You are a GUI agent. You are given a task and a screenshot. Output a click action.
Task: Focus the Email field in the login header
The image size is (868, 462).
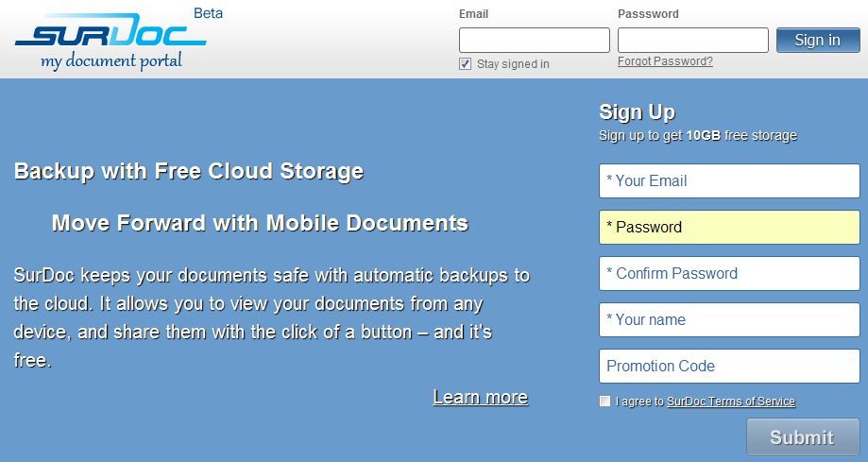pyautogui.click(x=534, y=41)
